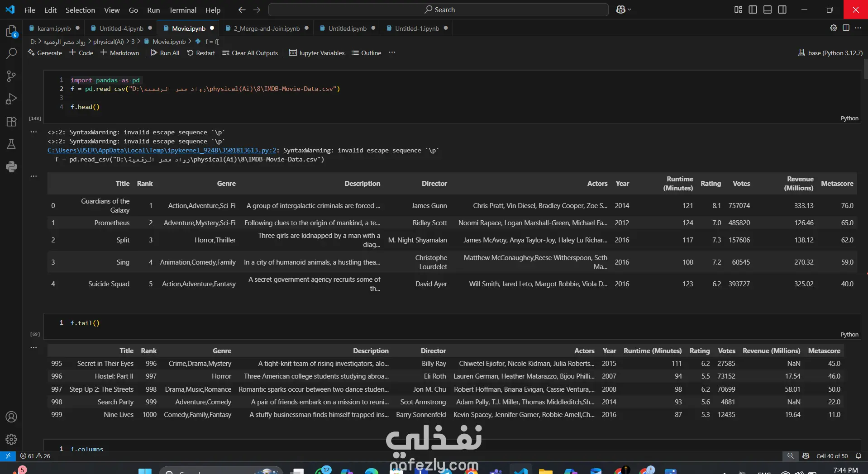Open the Run and Debug view

11,99
